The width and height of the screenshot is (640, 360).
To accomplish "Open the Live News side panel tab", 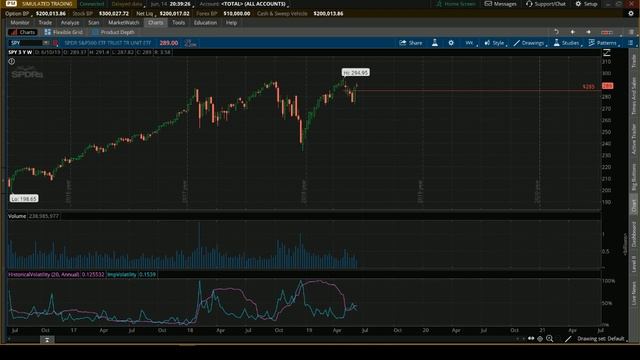I will click(x=634, y=293).
